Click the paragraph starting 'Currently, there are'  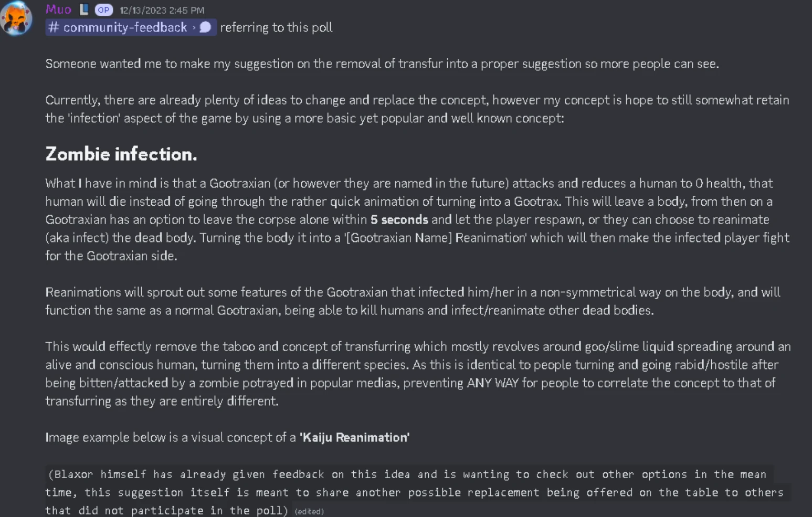pos(417,109)
